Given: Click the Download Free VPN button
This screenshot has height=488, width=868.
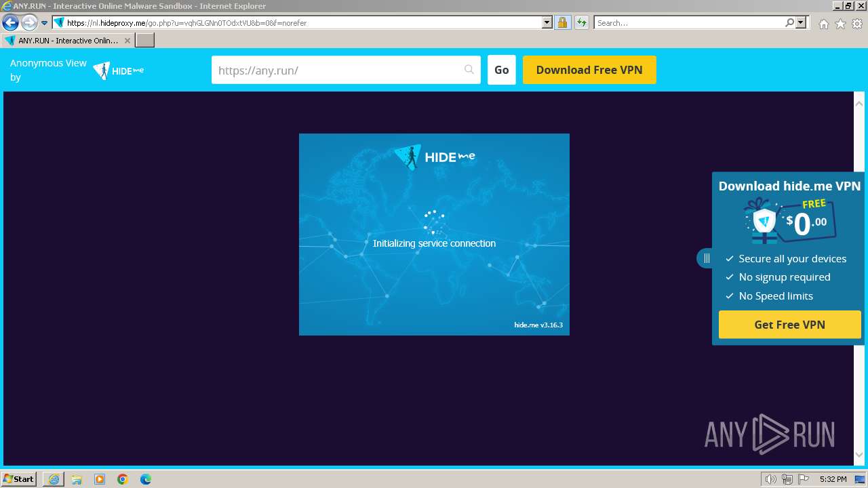Looking at the screenshot, I should [x=589, y=70].
